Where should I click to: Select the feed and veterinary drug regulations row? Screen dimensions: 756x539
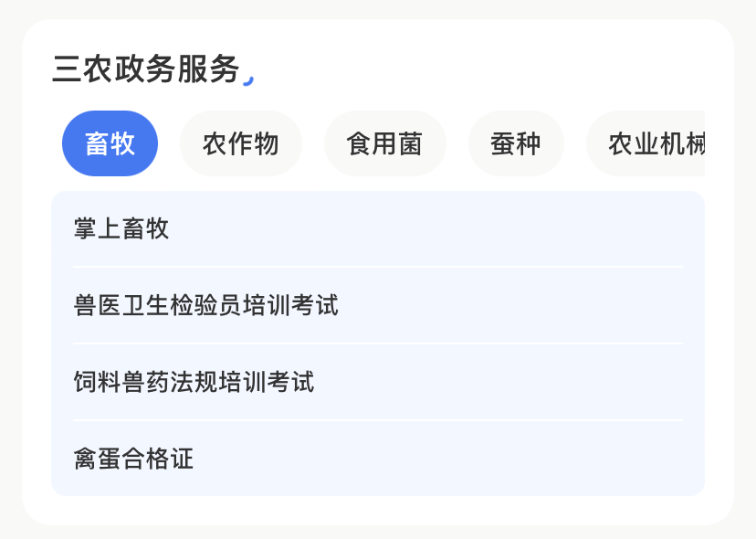coord(378,382)
